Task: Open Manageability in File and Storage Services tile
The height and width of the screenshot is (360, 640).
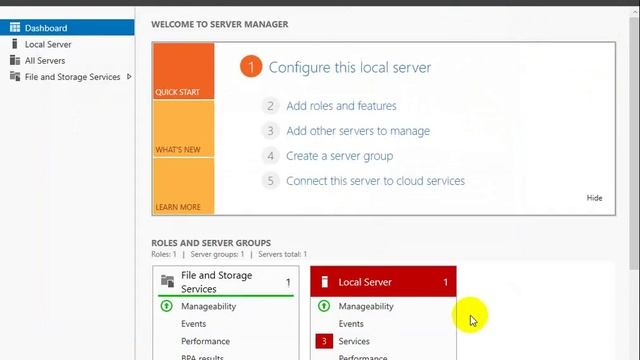Action: [209, 306]
